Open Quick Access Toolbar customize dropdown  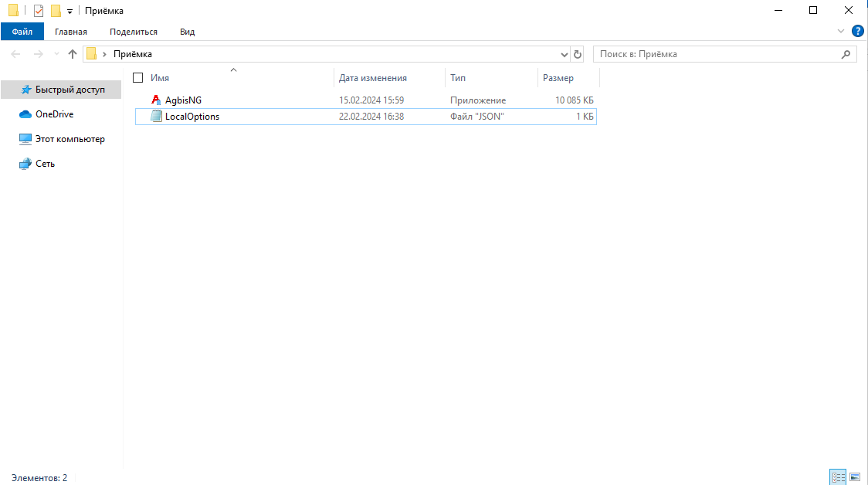(70, 11)
